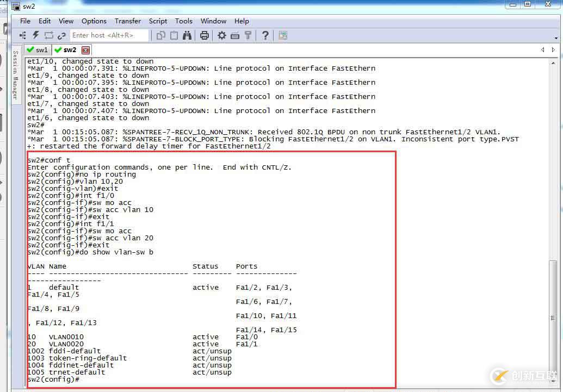Open the Window menu

tap(213, 21)
